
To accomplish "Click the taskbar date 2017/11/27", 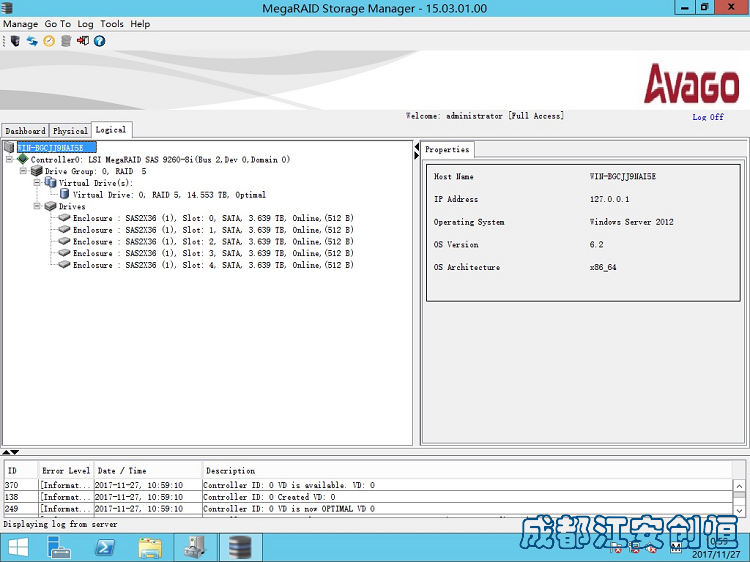I will click(x=716, y=555).
